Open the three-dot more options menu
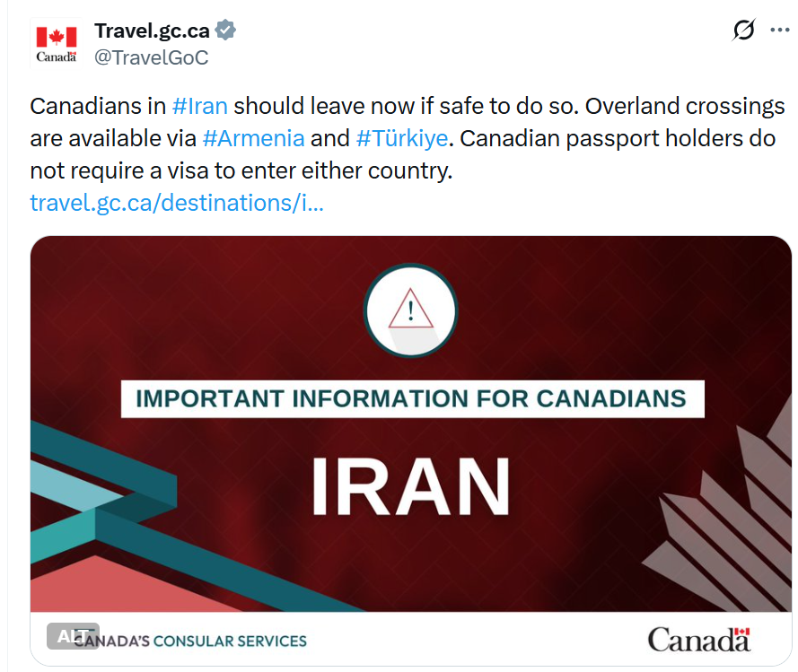The height and width of the screenshot is (672, 798). point(780,31)
